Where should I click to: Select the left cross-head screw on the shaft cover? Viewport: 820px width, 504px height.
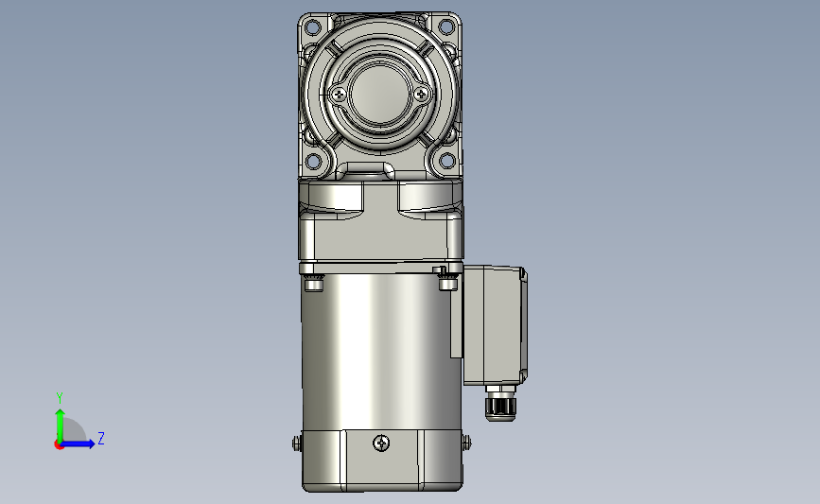[x=339, y=95]
